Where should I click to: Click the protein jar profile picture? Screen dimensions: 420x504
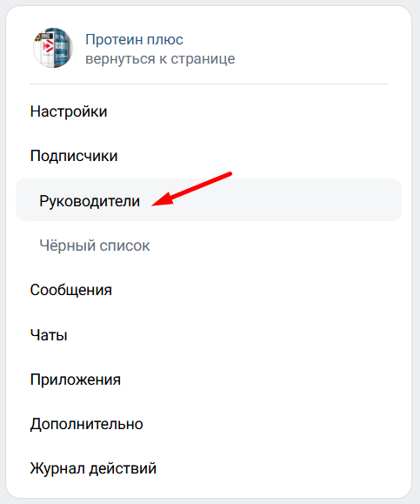pos(53,48)
